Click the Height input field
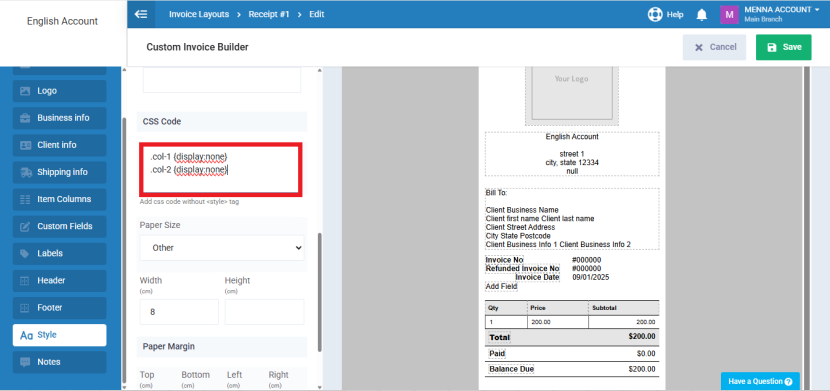Image resolution: width=830 pixels, height=391 pixels. point(264,312)
